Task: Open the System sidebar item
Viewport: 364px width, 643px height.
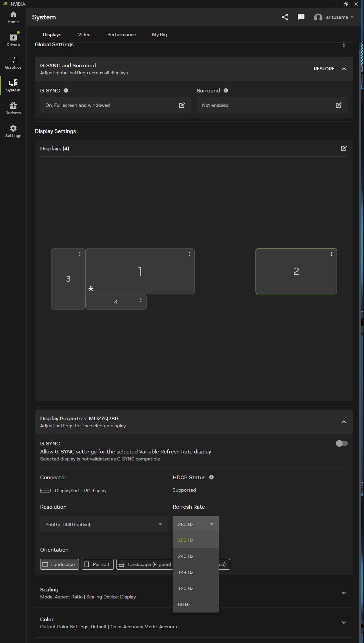Action: tap(13, 86)
